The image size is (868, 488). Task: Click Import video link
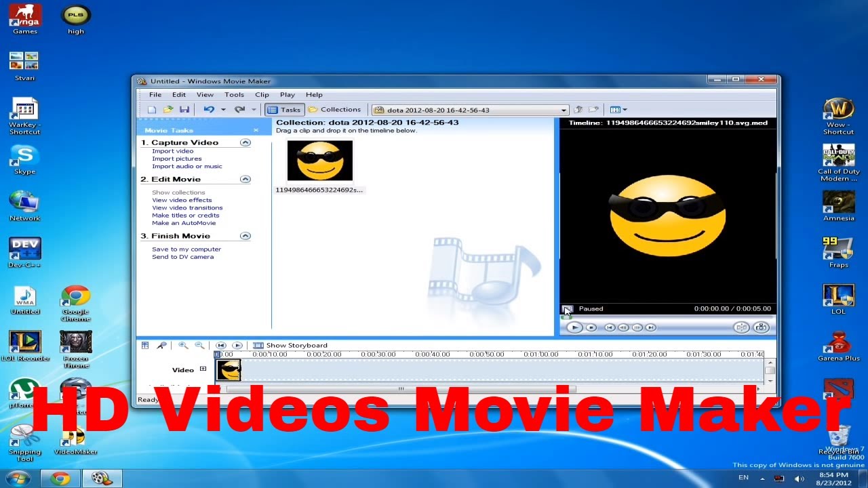173,151
